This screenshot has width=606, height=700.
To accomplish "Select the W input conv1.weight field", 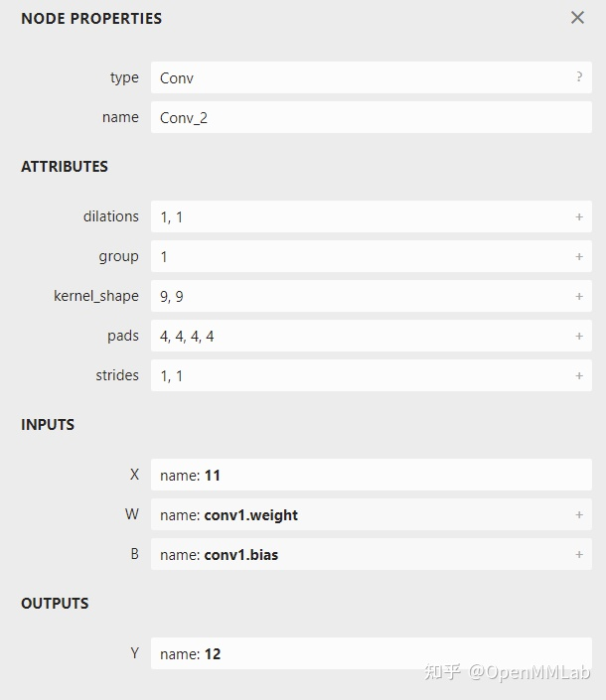I will [372, 514].
